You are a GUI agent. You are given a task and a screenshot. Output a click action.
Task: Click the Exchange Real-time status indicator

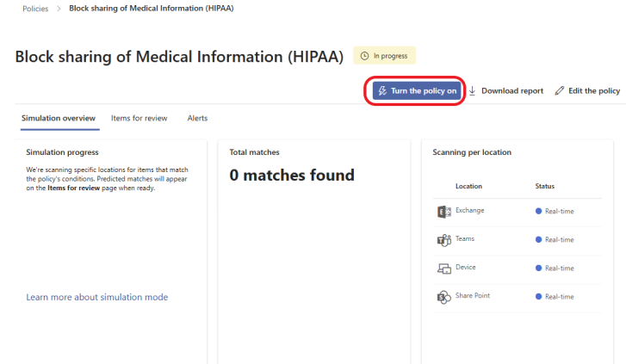coord(555,211)
